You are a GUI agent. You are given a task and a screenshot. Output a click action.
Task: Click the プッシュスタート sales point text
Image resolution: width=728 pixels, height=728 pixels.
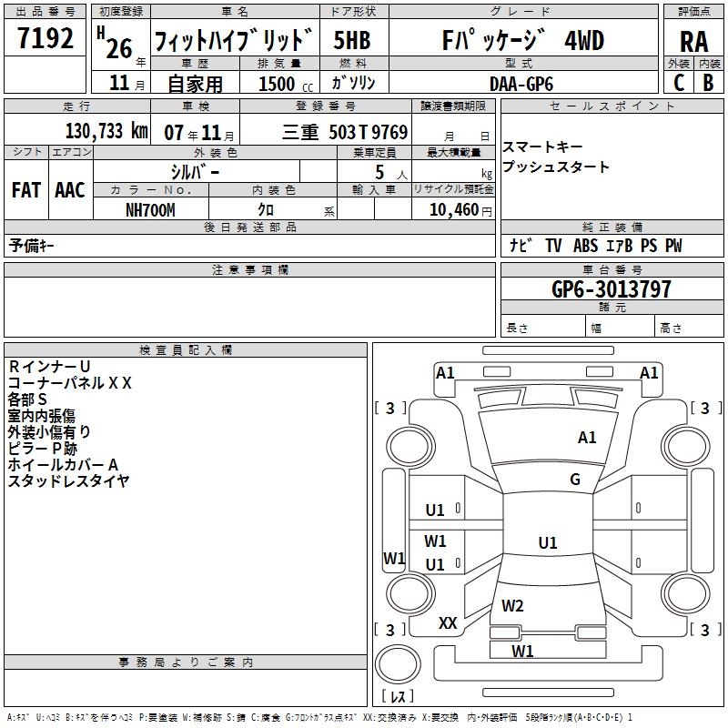pos(556,167)
